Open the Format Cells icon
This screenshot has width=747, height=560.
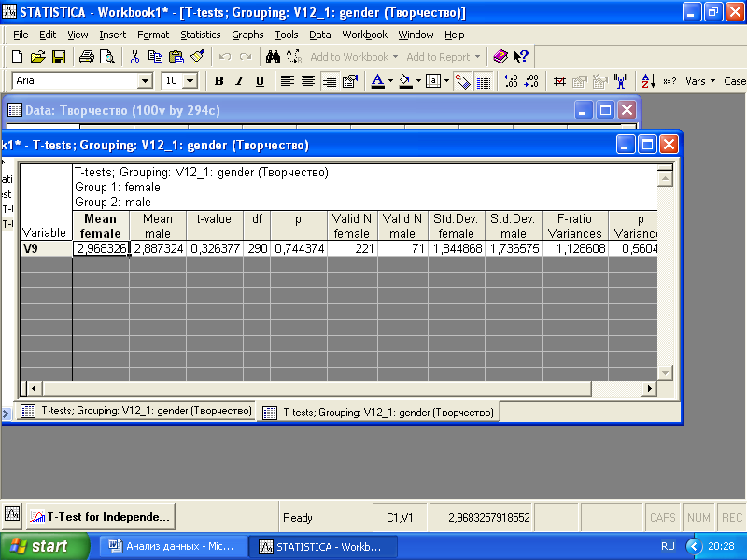350,81
